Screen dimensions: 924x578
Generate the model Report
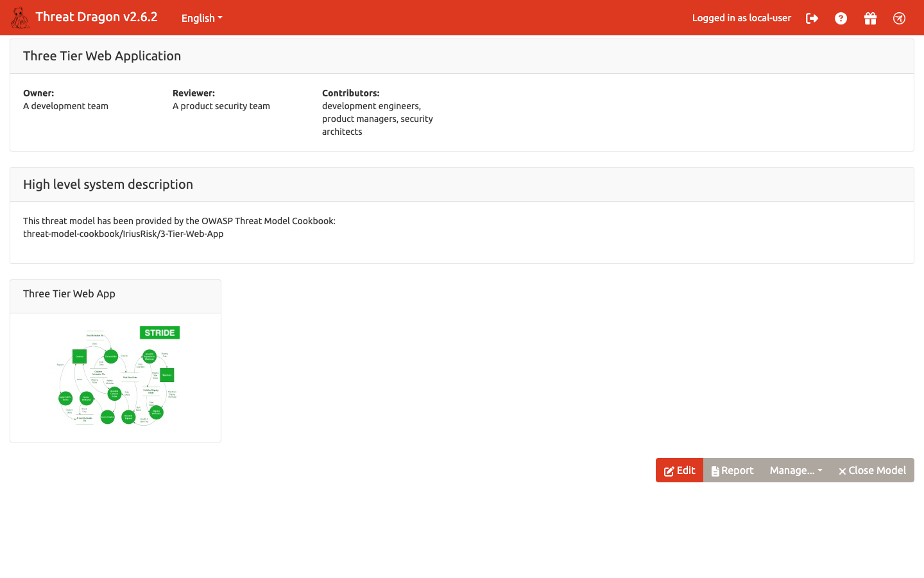click(x=732, y=470)
